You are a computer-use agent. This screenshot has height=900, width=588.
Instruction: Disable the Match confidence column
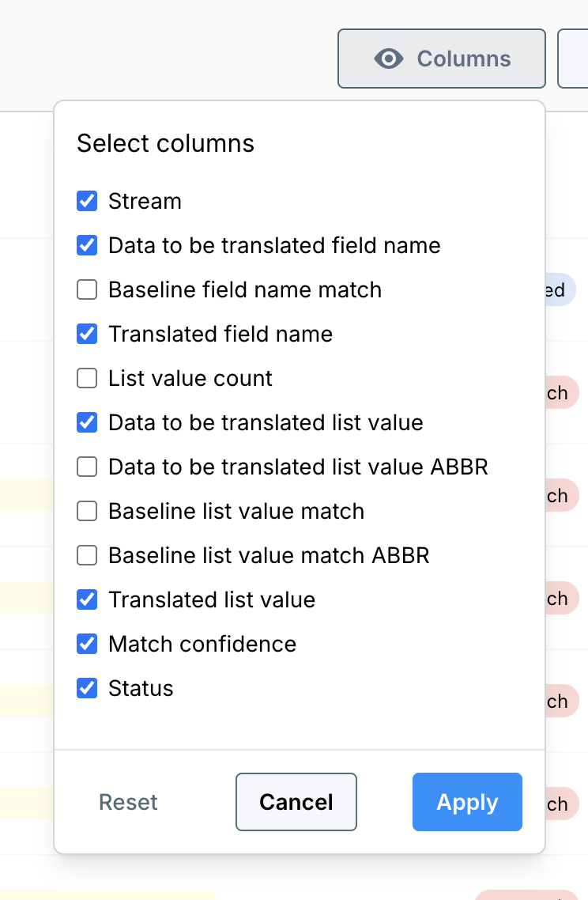tap(87, 644)
